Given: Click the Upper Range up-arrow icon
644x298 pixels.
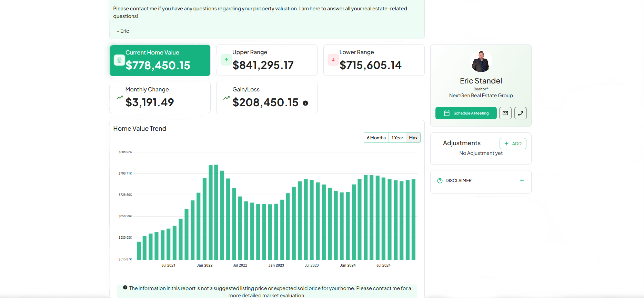Looking at the screenshot, I should click(227, 60).
